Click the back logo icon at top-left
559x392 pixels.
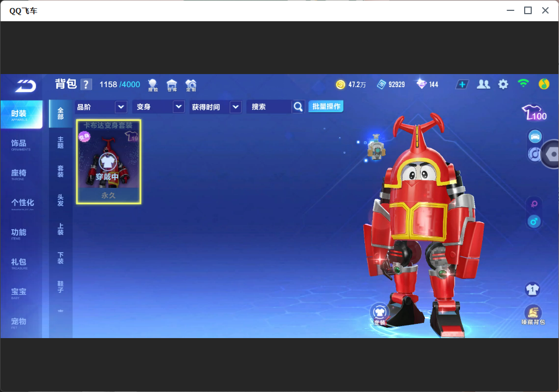coord(26,86)
